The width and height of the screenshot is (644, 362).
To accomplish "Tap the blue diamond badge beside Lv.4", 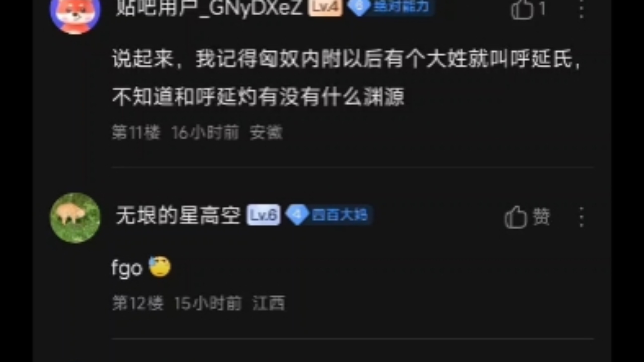I will [x=359, y=7].
